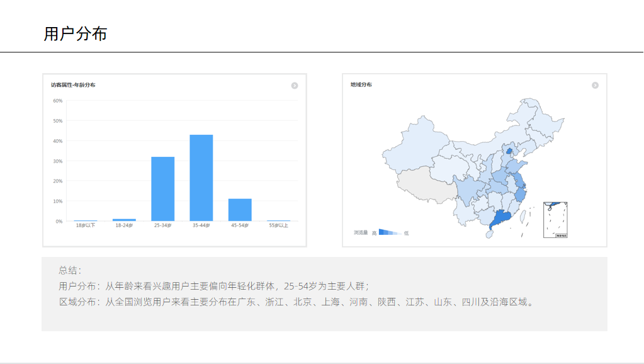Select the 35-44岁 bar in the chart
Viewport: 644px width, 364px height.
point(201,178)
